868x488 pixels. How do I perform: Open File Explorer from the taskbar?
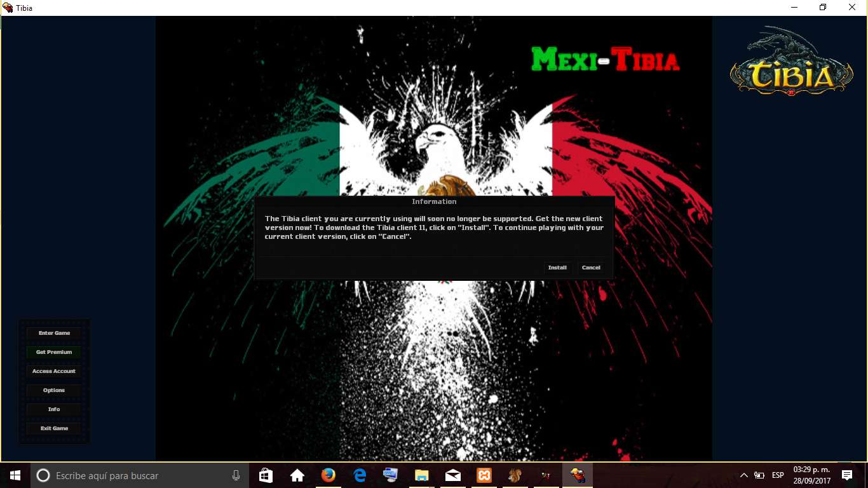(421, 475)
